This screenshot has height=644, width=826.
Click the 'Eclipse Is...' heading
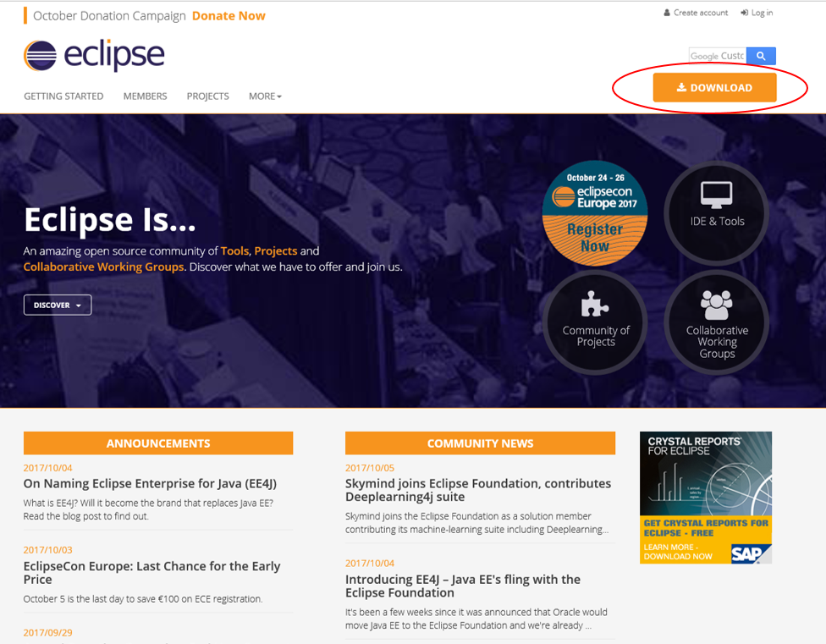109,219
